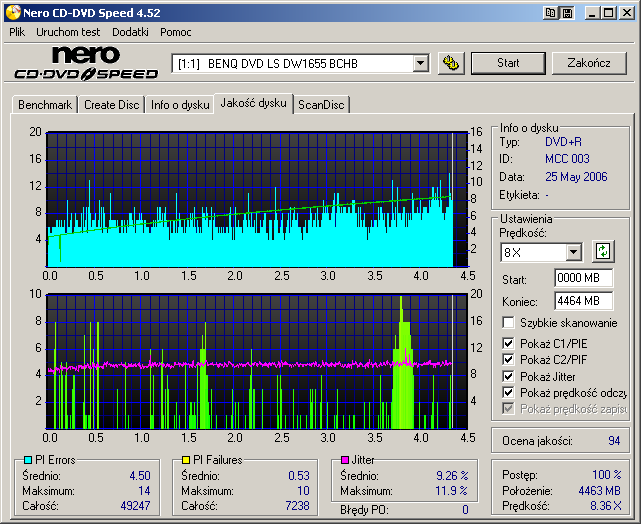The image size is (641, 524).
Task: Click the Koniec 4464 MB input field
Action: click(584, 301)
